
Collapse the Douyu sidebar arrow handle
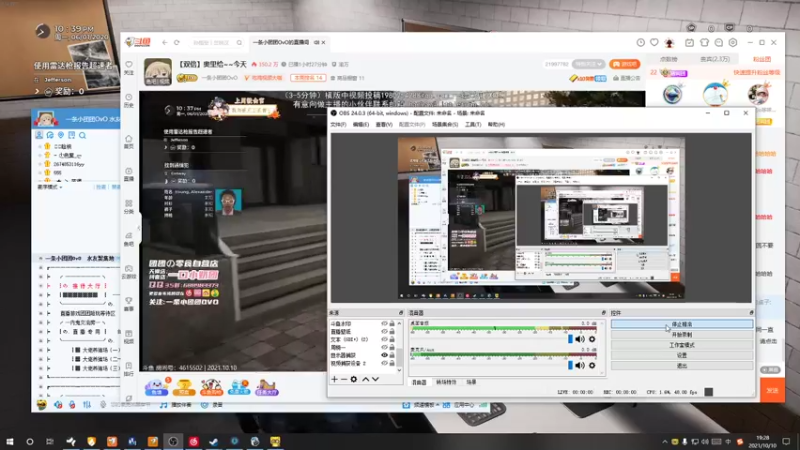139,228
